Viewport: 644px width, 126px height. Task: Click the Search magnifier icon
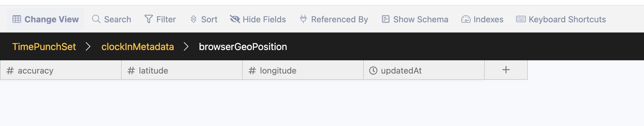pos(96,19)
